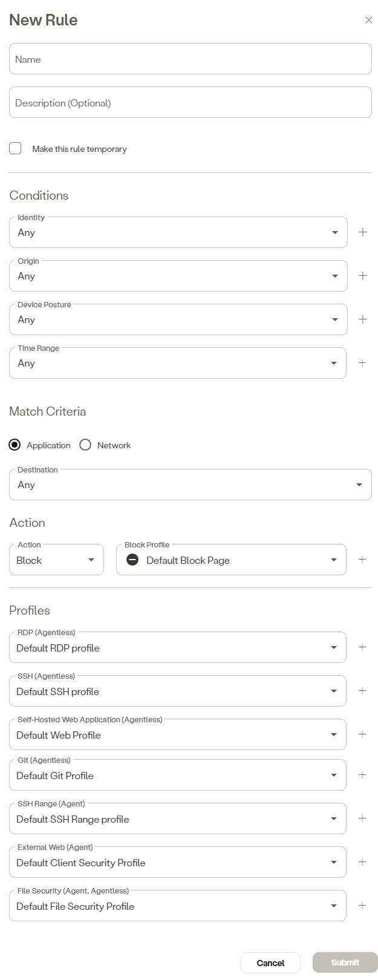Add new File Security profile
Image resolution: width=378 pixels, height=980 pixels.
362,906
